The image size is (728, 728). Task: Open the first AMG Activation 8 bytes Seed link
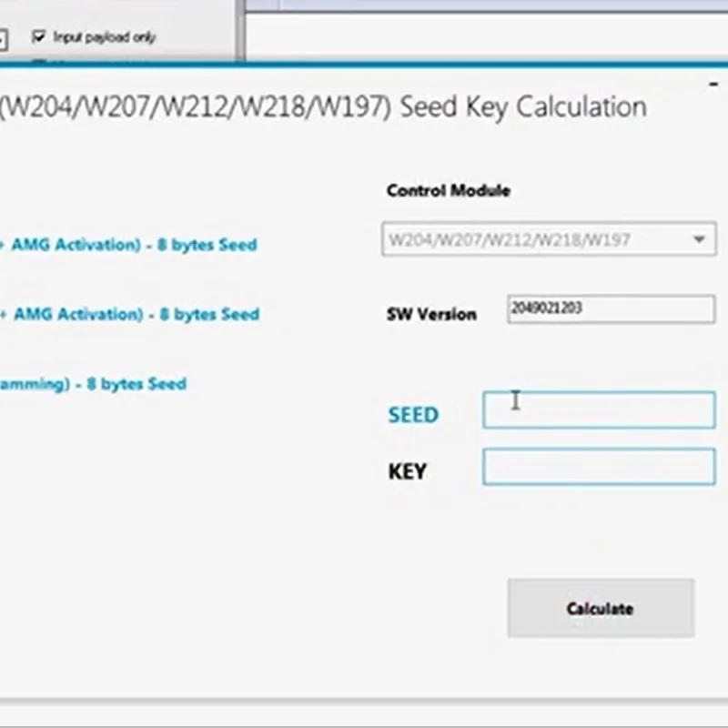(x=128, y=245)
